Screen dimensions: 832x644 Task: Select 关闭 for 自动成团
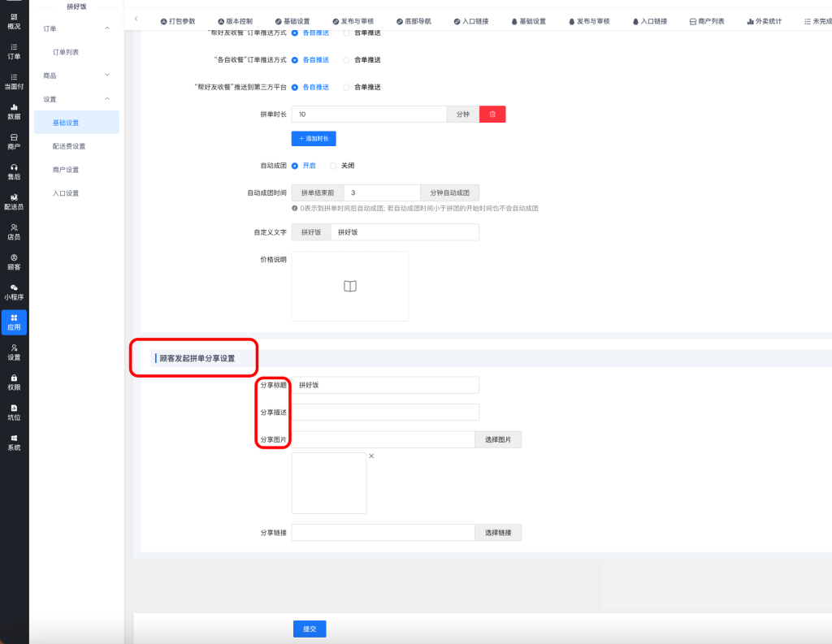click(333, 166)
